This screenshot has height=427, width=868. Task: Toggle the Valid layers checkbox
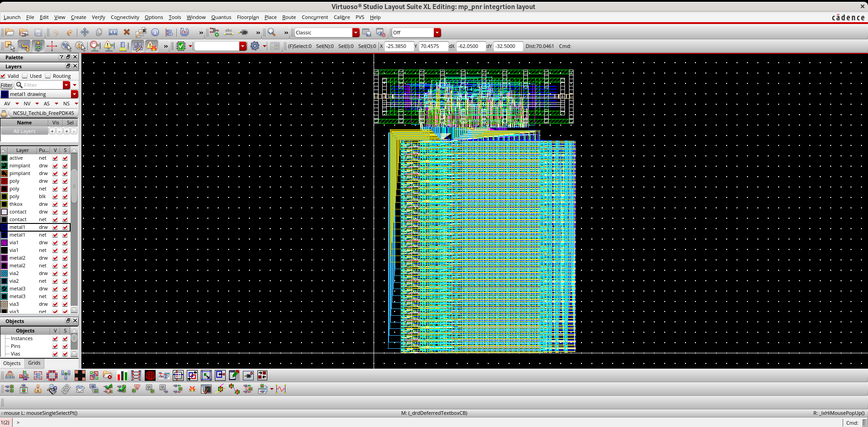(3, 76)
